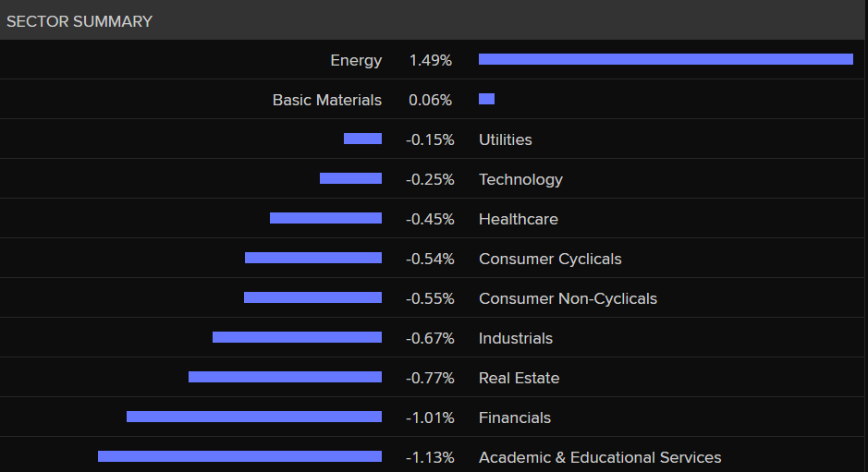Select the Financials negative performance bar
Image resolution: width=868 pixels, height=472 pixels.
click(254, 417)
